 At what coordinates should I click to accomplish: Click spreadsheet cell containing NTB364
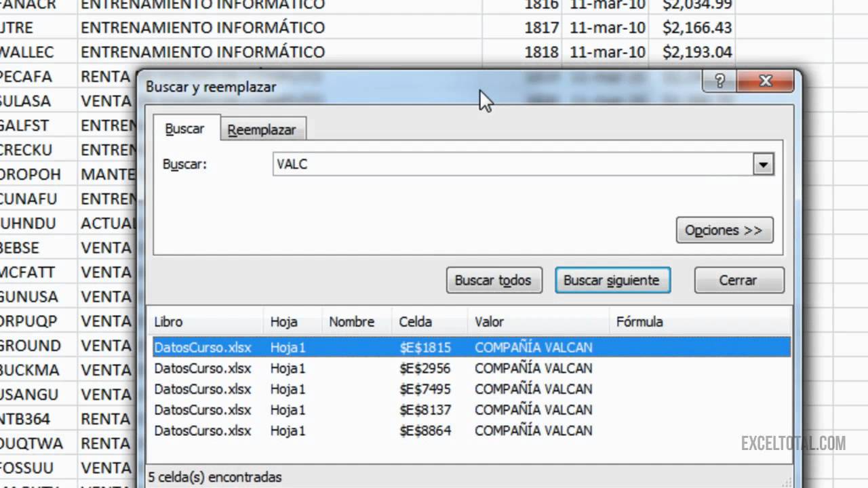pyautogui.click(x=38, y=419)
